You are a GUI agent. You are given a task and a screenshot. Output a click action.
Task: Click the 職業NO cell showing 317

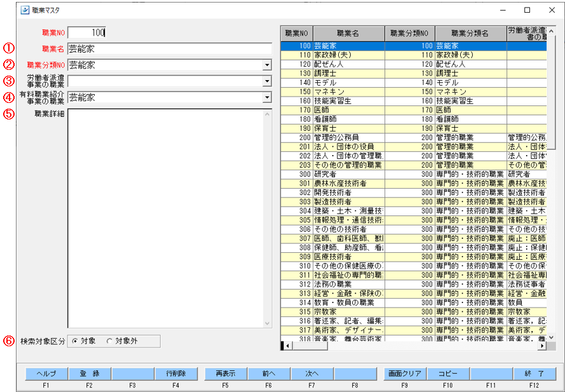[x=297, y=330]
